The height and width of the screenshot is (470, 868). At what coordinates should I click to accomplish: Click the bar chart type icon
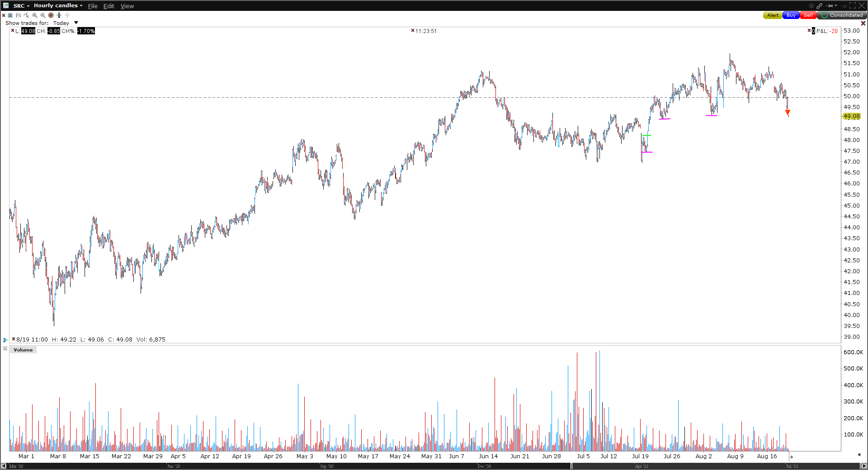point(18,15)
